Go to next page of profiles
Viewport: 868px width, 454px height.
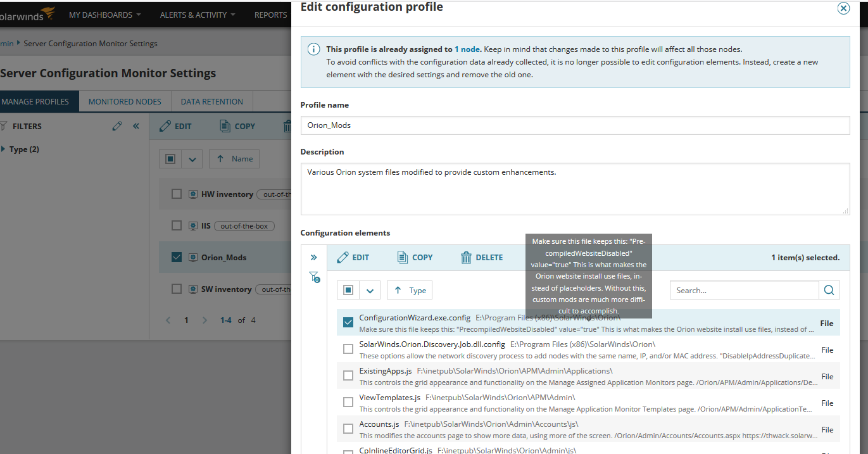click(x=204, y=320)
